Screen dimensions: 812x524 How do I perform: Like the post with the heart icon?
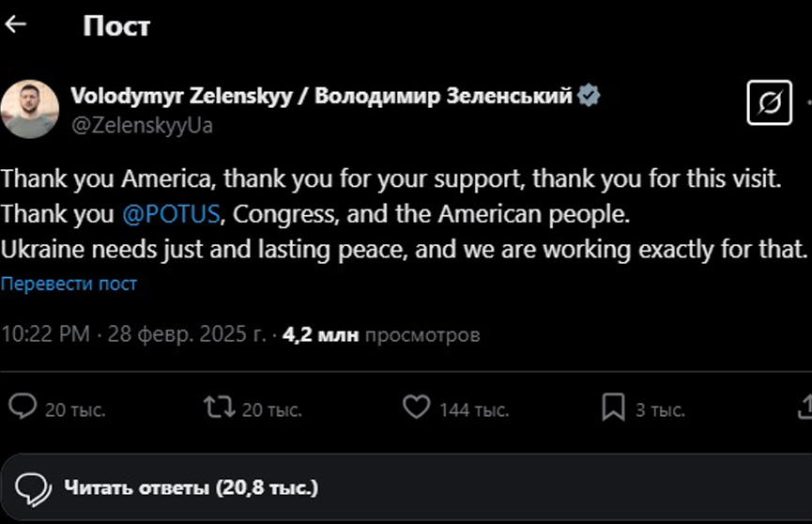416,407
